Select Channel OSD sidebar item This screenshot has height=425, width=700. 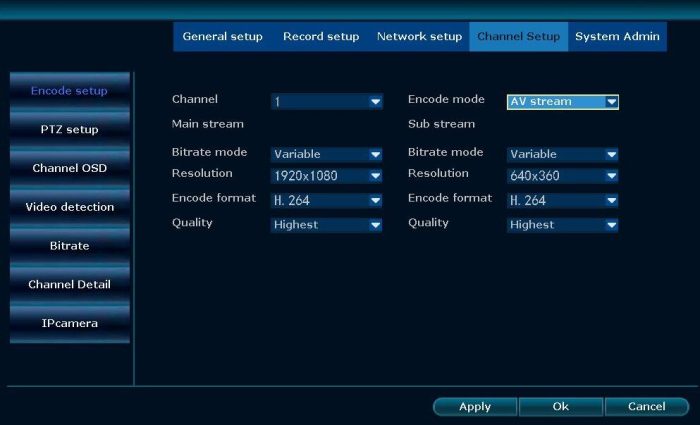(x=69, y=168)
